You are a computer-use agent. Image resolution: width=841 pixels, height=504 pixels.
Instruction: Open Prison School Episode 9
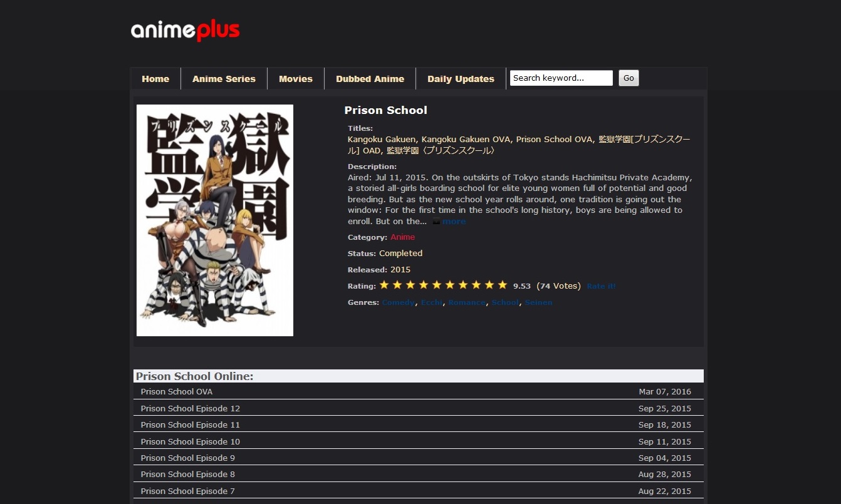click(x=188, y=458)
